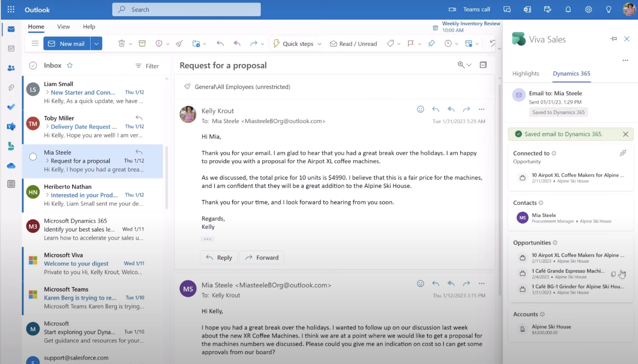The height and width of the screenshot is (364, 638).
Task: Open Mia Steele contact card
Action: (570, 218)
